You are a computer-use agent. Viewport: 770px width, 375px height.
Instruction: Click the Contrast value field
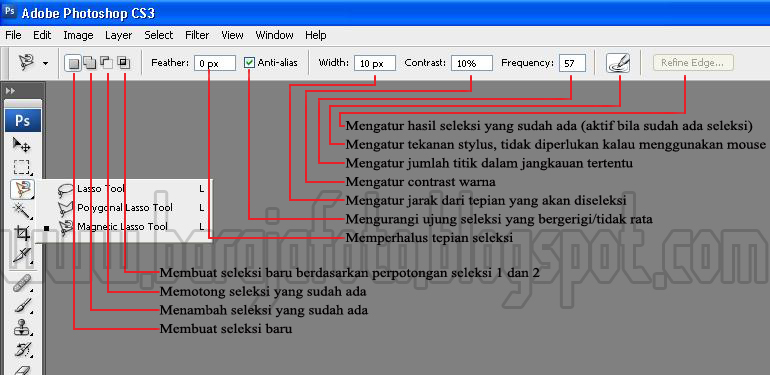(x=471, y=63)
